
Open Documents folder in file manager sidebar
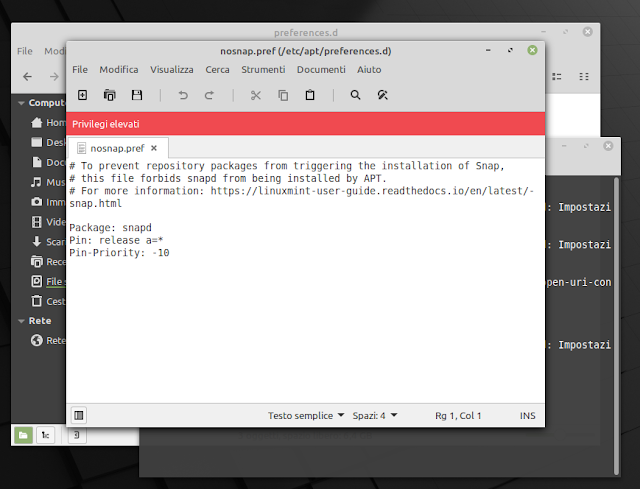click(x=48, y=162)
